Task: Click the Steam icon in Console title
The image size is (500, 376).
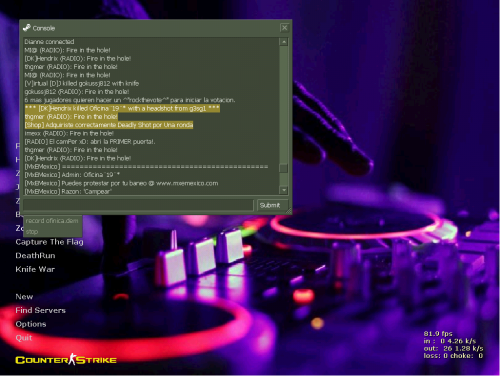Action: point(26,28)
